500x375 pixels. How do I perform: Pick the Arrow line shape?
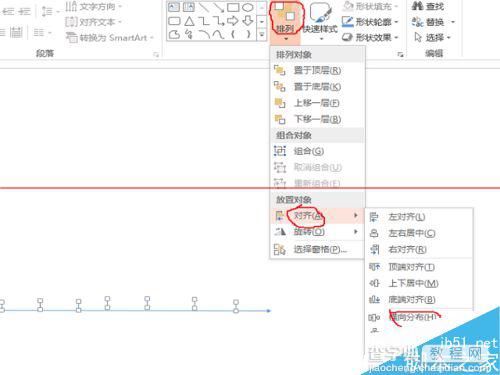click(x=218, y=7)
